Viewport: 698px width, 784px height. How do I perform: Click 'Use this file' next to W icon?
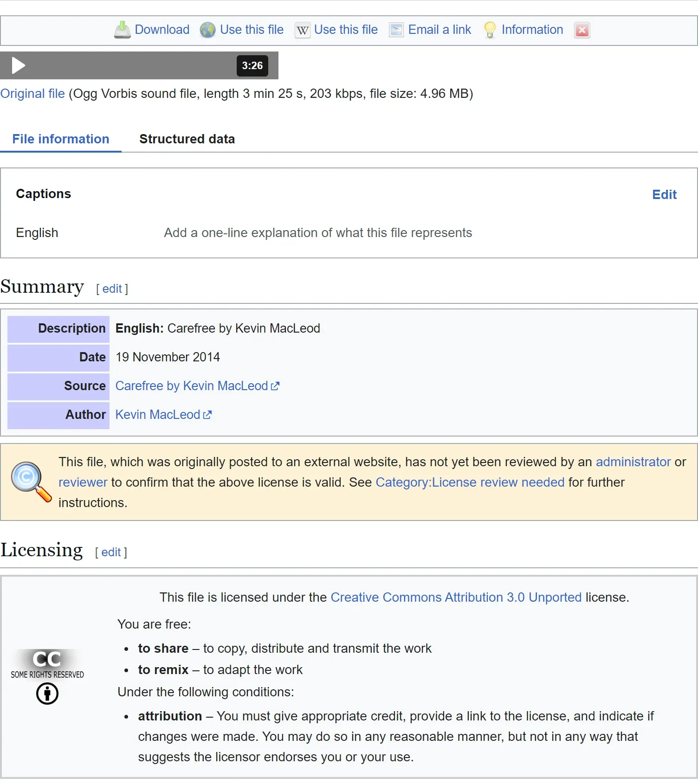click(346, 30)
